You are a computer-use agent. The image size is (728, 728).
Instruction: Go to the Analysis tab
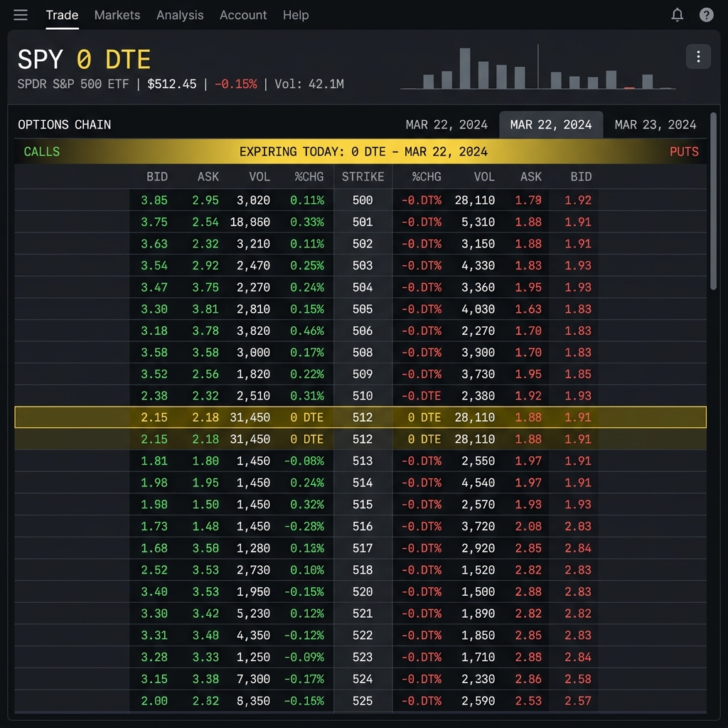(180, 15)
